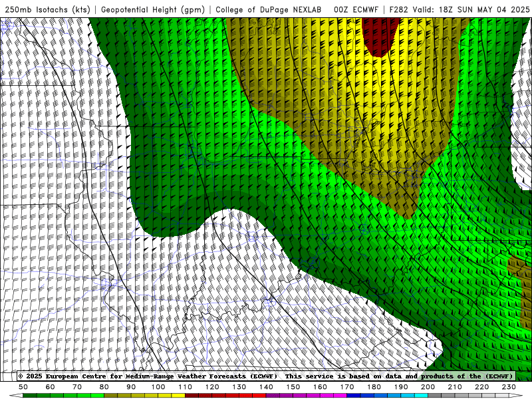Click the 130 label on the color scale
532x399 pixels.
239,387
